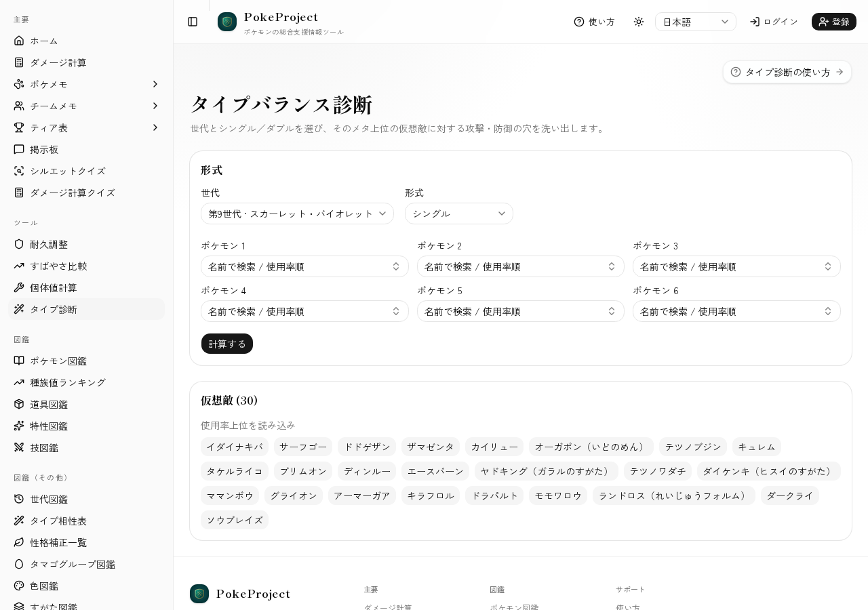Click the グライオン chip
868x610 pixels.
click(294, 495)
